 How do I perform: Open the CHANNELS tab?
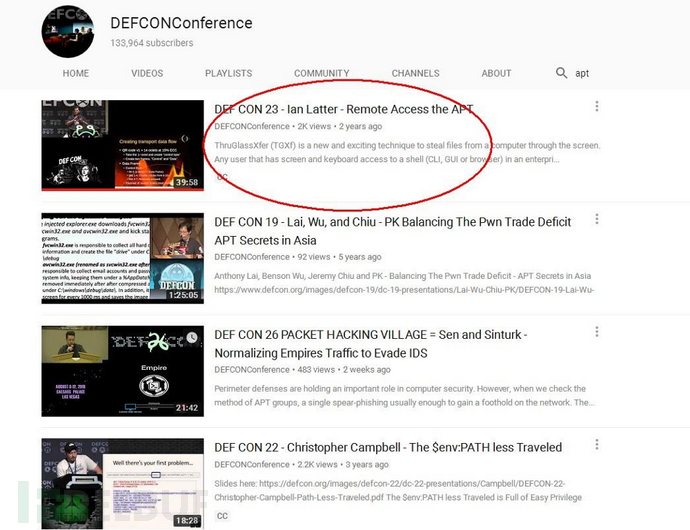(x=415, y=73)
